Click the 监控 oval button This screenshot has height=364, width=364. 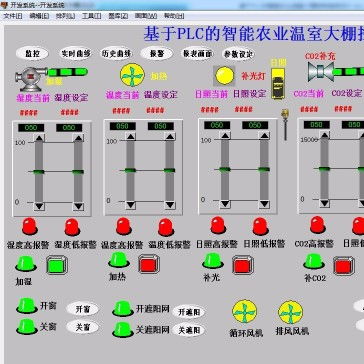pyautogui.click(x=32, y=53)
